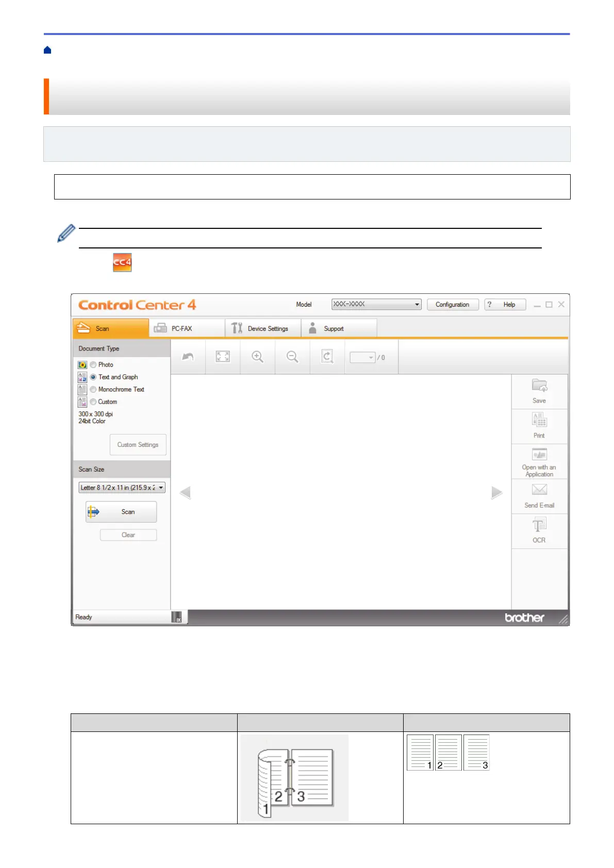Go to previous page arrow
614x868 pixels.
(185, 492)
